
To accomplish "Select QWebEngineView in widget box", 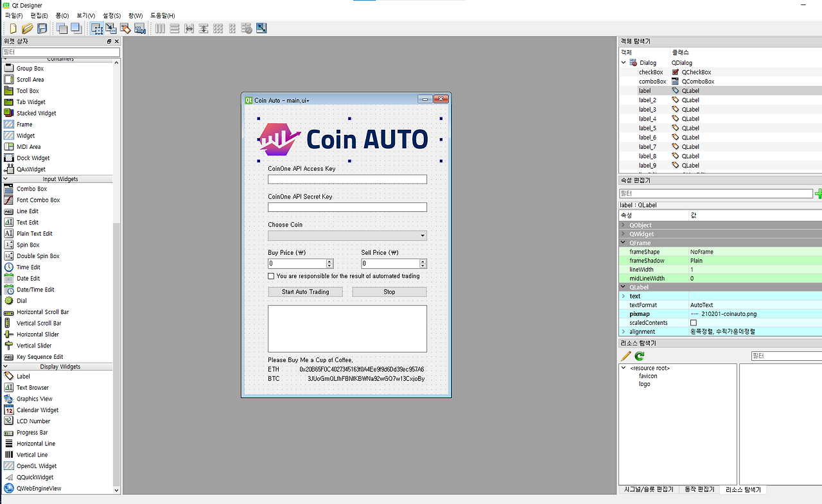I will [x=39, y=488].
